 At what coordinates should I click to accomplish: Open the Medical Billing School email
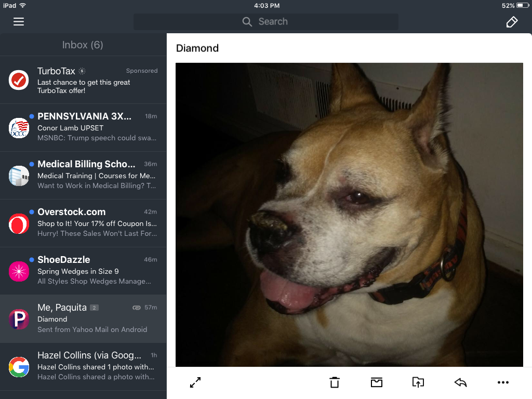(x=83, y=176)
